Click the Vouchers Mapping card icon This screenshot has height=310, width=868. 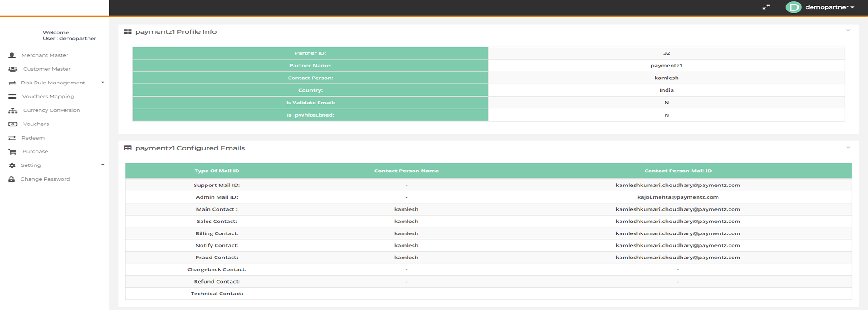(12, 97)
